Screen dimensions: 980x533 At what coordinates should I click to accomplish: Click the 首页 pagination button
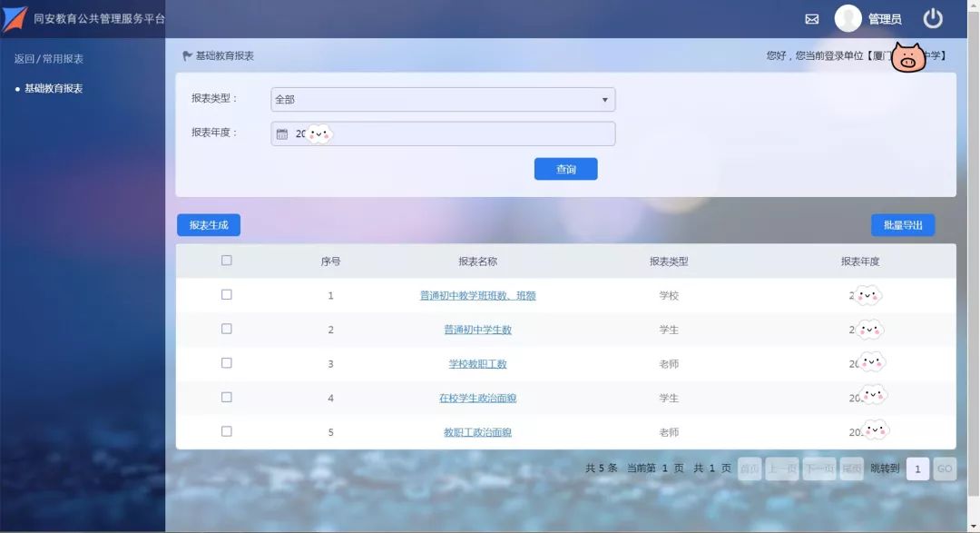[x=750, y=469]
